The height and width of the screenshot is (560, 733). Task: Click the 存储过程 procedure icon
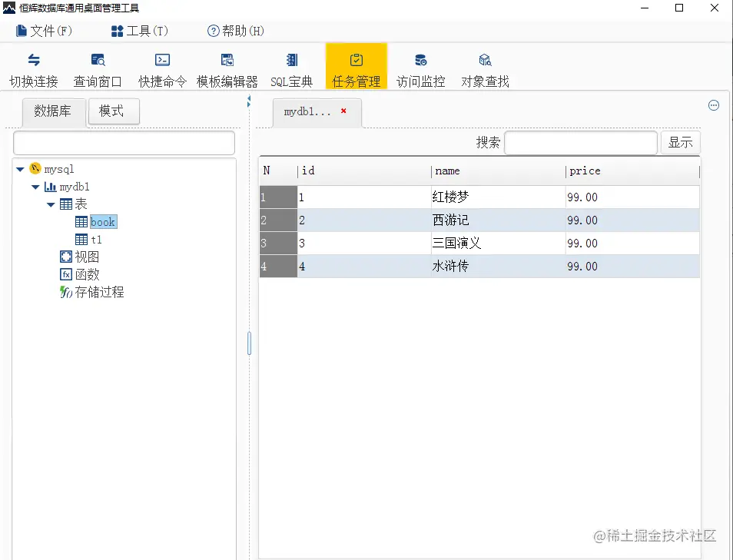click(x=66, y=292)
